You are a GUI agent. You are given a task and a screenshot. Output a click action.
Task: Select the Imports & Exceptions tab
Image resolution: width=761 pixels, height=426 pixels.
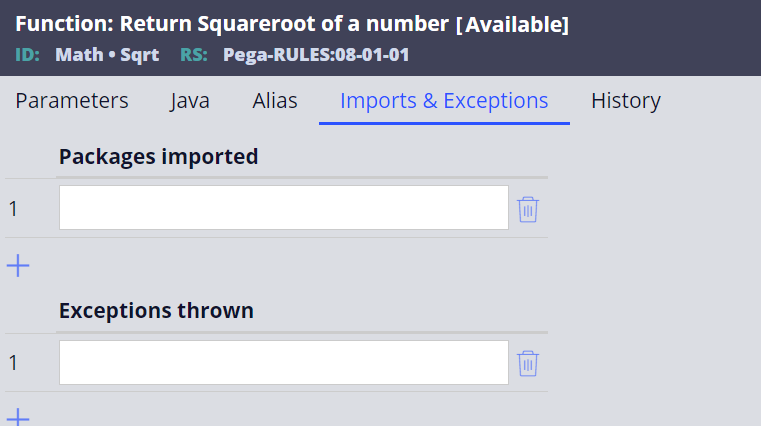[444, 101]
